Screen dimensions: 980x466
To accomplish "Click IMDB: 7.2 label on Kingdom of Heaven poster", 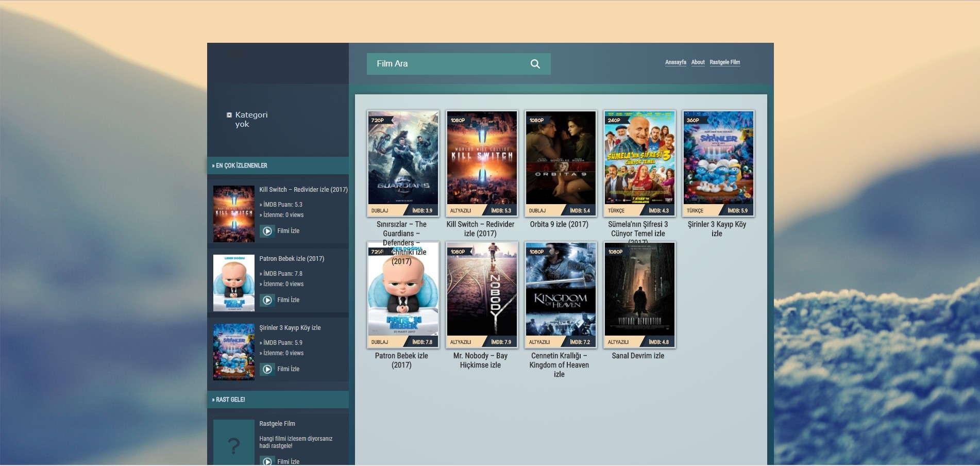I will pos(580,342).
